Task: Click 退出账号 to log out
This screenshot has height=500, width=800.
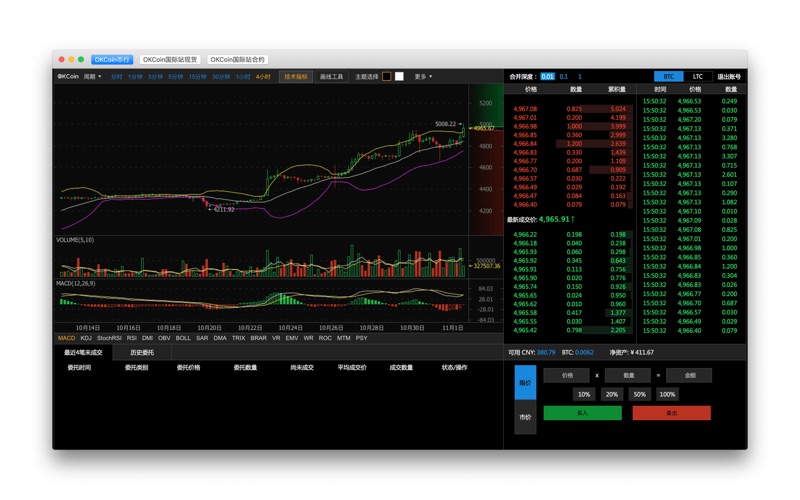Action: point(729,77)
